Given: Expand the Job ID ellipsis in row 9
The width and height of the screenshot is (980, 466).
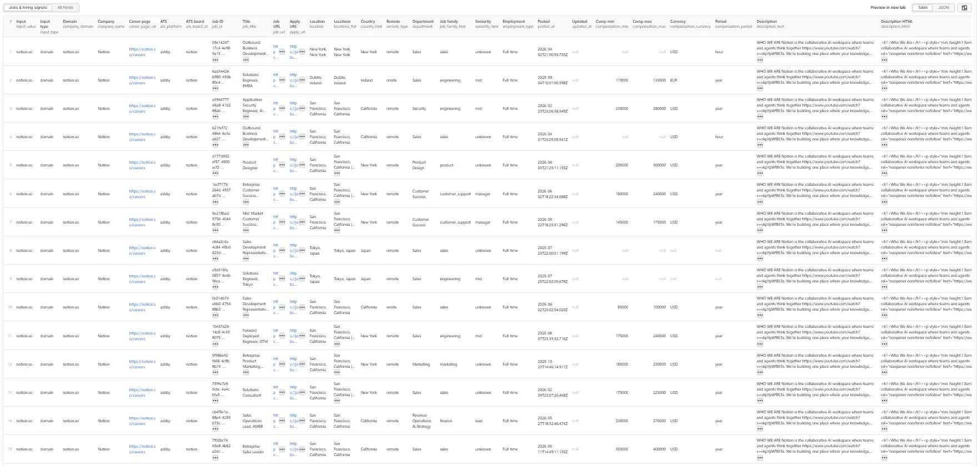Looking at the screenshot, I should click(215, 287).
